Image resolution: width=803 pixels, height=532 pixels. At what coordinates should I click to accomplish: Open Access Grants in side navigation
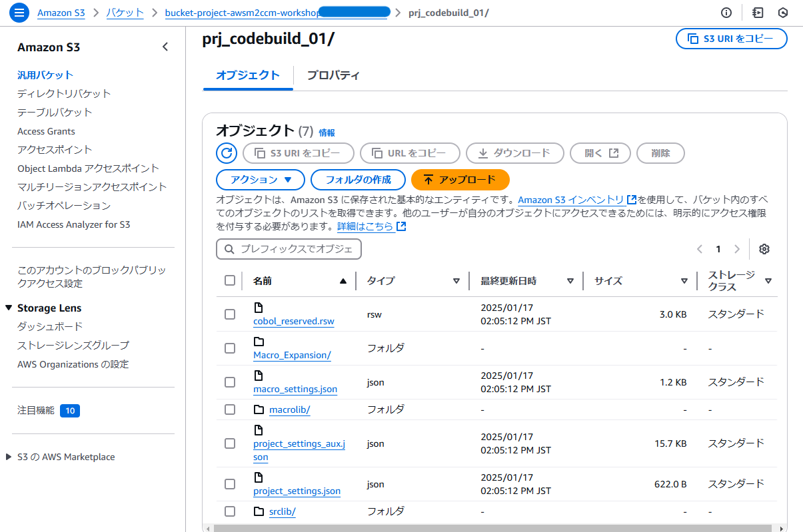coord(46,131)
